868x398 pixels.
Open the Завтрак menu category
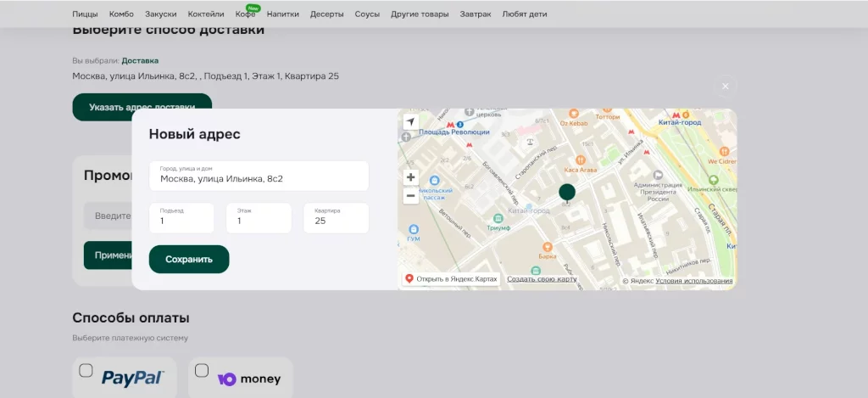476,14
